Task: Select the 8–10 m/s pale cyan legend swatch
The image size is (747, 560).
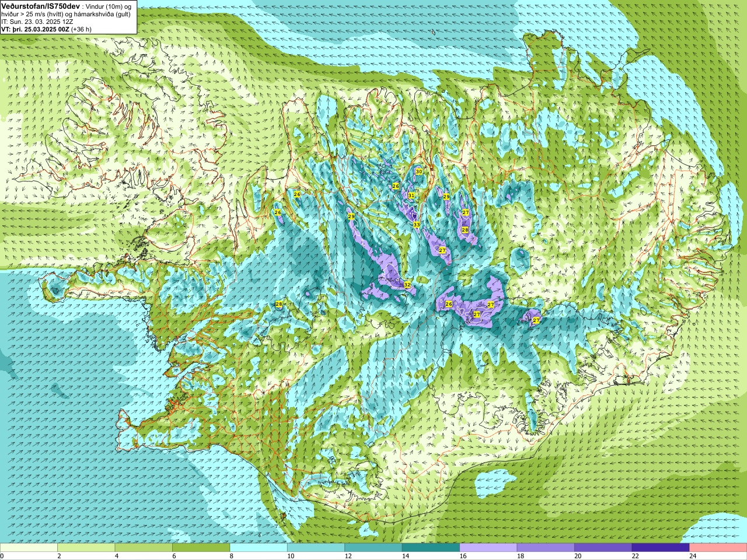Action: [259, 548]
